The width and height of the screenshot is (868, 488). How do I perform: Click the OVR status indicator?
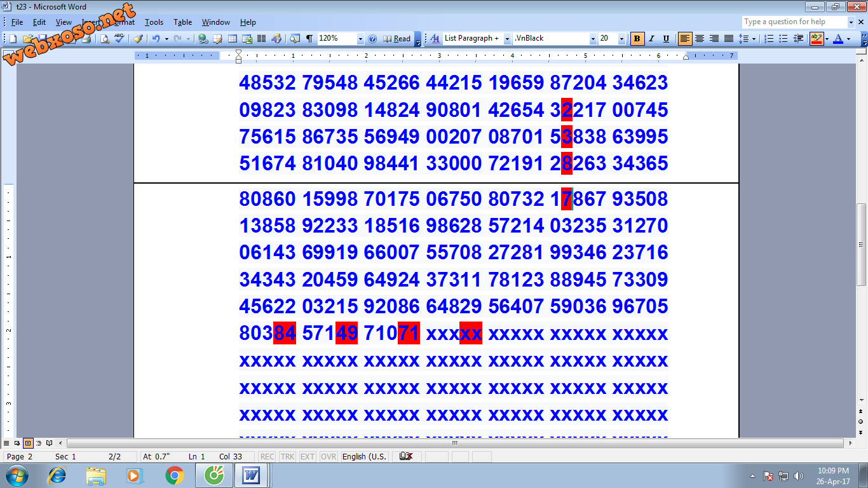pyautogui.click(x=329, y=457)
